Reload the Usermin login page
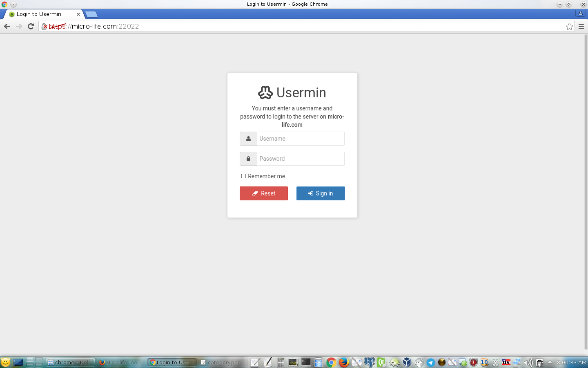The width and height of the screenshot is (588, 368). [x=31, y=26]
